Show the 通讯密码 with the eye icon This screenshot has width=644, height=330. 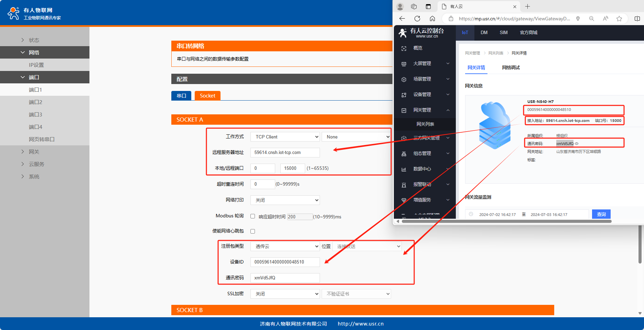click(577, 144)
